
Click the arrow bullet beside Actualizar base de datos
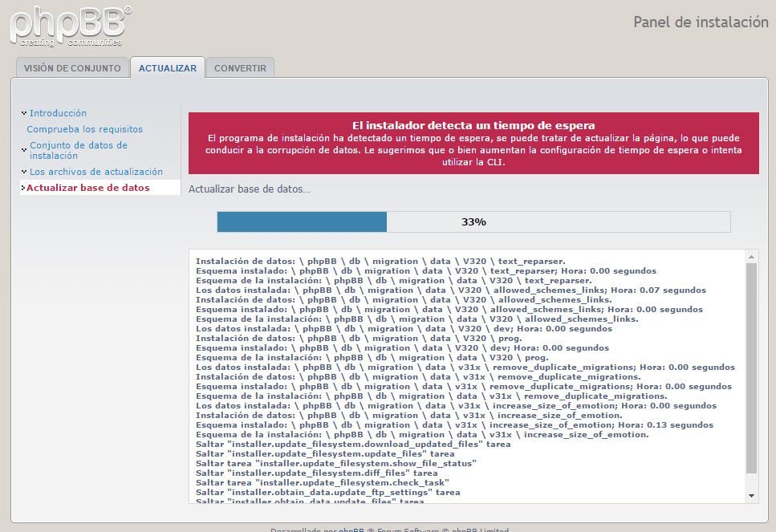tap(23, 188)
